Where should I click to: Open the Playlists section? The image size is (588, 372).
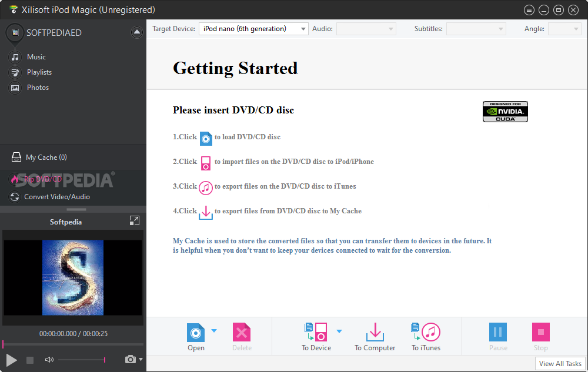(x=39, y=72)
